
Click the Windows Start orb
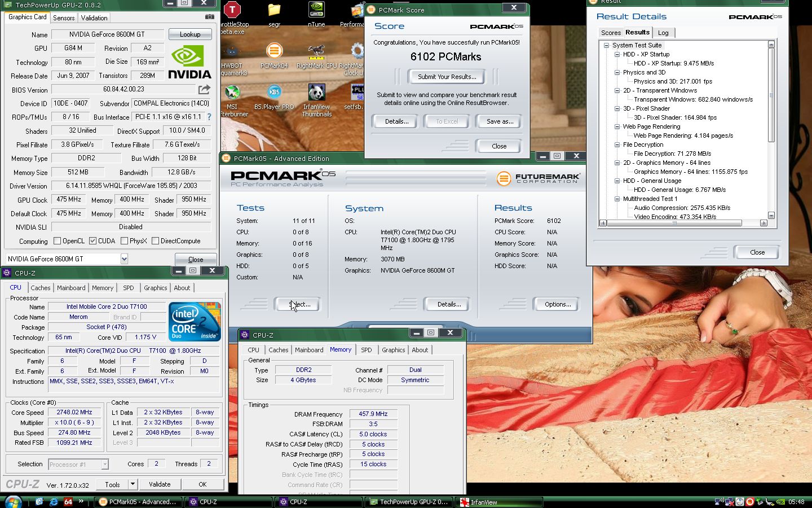pyautogui.click(x=12, y=501)
